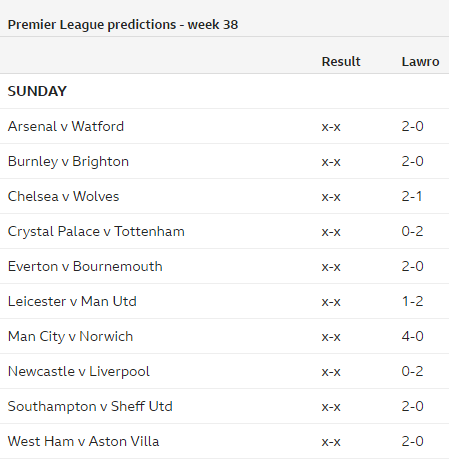Image resolution: width=449 pixels, height=459 pixels.
Task: Click Southampton v Sheff Utd fixture
Action: pos(90,407)
